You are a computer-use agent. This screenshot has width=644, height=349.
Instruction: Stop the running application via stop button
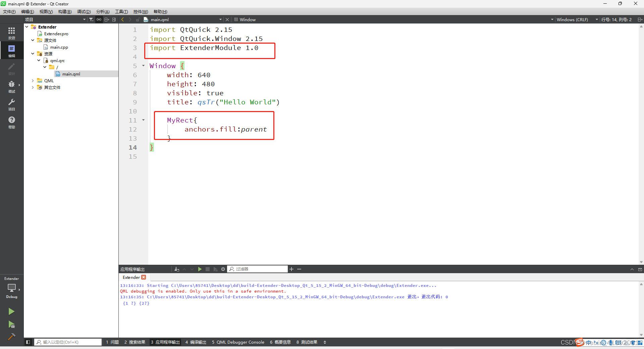click(x=208, y=269)
